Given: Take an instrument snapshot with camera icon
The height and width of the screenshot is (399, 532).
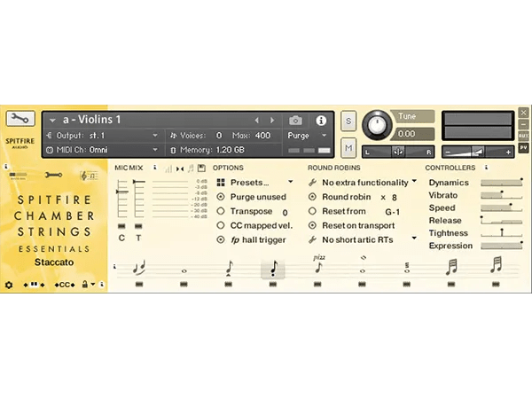Looking at the screenshot, I should click(x=295, y=121).
